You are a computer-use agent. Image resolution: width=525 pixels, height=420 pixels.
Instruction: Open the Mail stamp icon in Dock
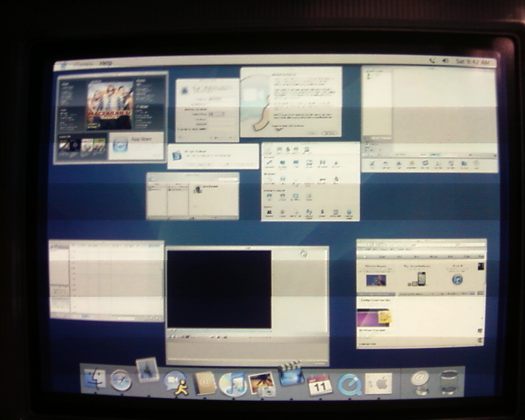148,370
